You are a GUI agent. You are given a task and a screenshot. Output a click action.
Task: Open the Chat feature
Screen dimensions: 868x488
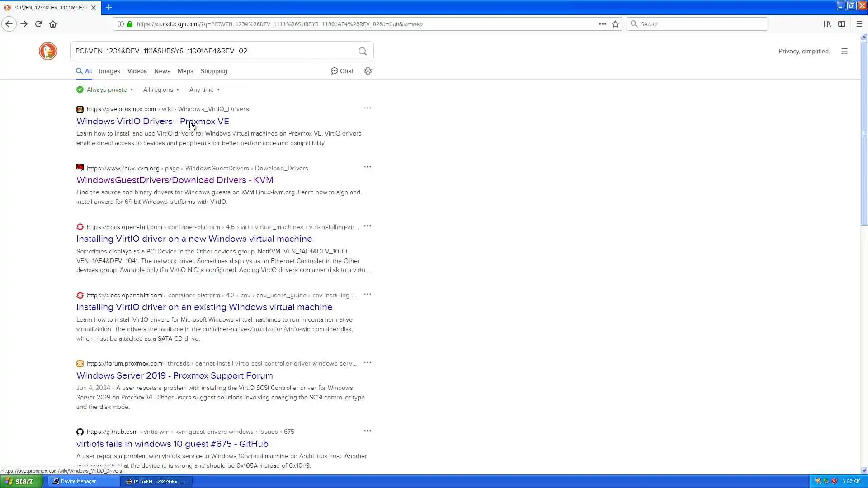pos(342,71)
